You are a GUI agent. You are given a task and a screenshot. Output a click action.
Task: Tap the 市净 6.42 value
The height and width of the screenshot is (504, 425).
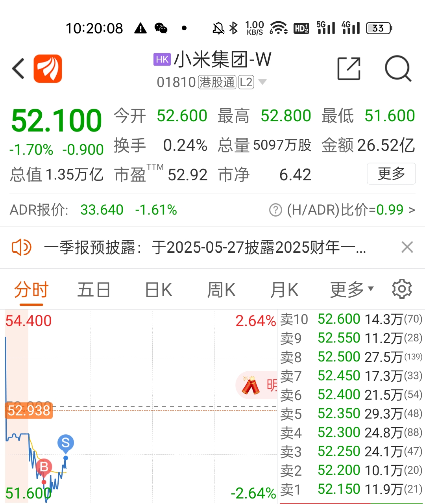pos(295,175)
